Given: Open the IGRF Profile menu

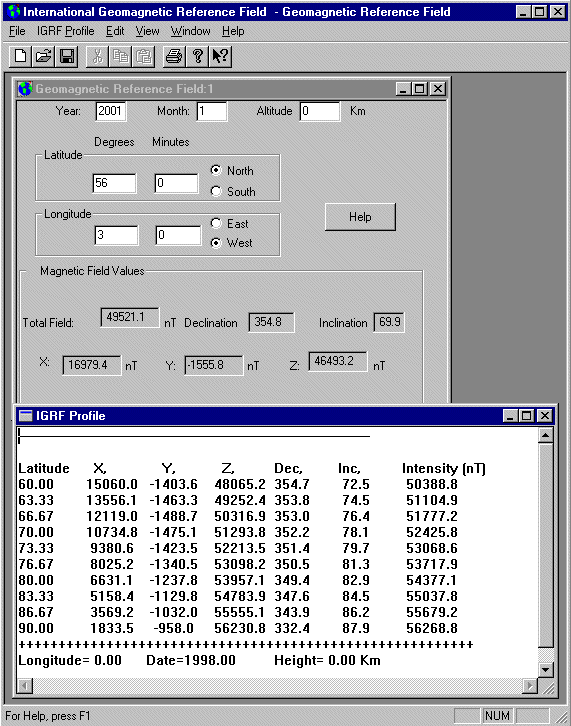Looking at the screenshot, I should 65,31.
